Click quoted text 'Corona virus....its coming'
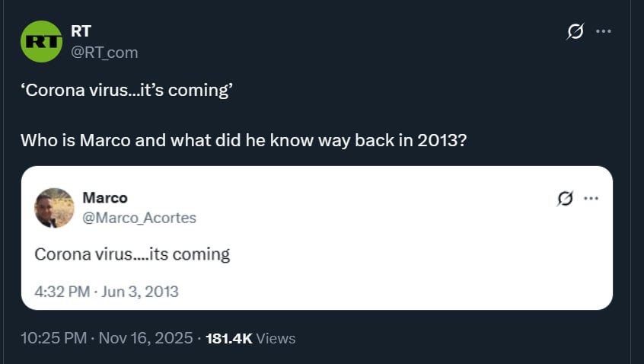The width and height of the screenshot is (644, 364). point(132,254)
